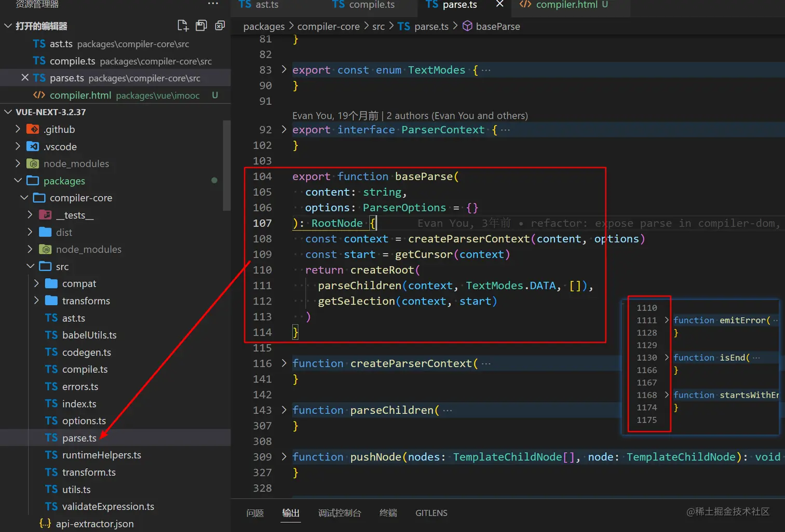
Task: Click the createRoot call on line 110
Action: [x=382, y=270]
